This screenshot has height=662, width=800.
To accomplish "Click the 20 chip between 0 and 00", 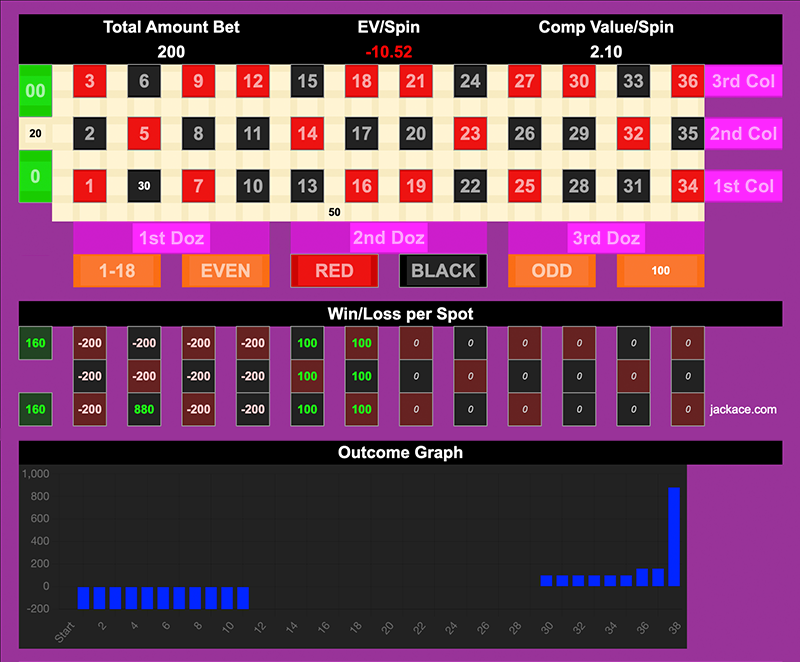I will [x=35, y=133].
